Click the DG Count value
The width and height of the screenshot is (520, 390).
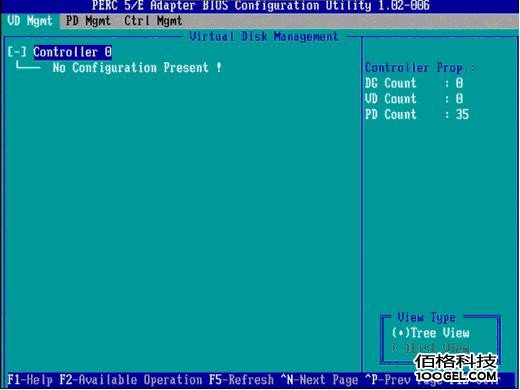[459, 83]
